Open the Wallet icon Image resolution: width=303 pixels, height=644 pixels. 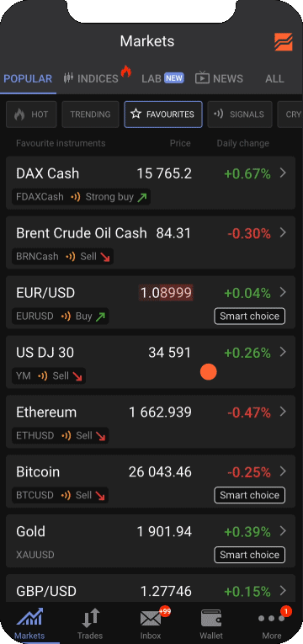(x=211, y=619)
